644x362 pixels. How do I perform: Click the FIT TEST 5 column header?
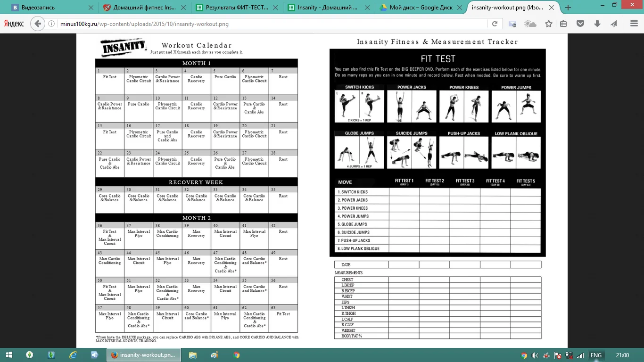tap(526, 182)
